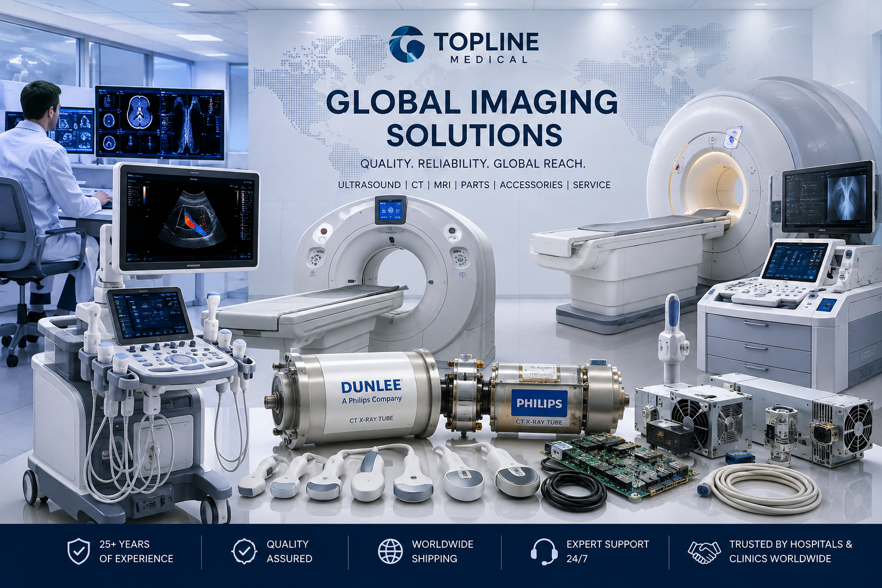Click the 'QUALITY ASSURED' footer text

289,551
